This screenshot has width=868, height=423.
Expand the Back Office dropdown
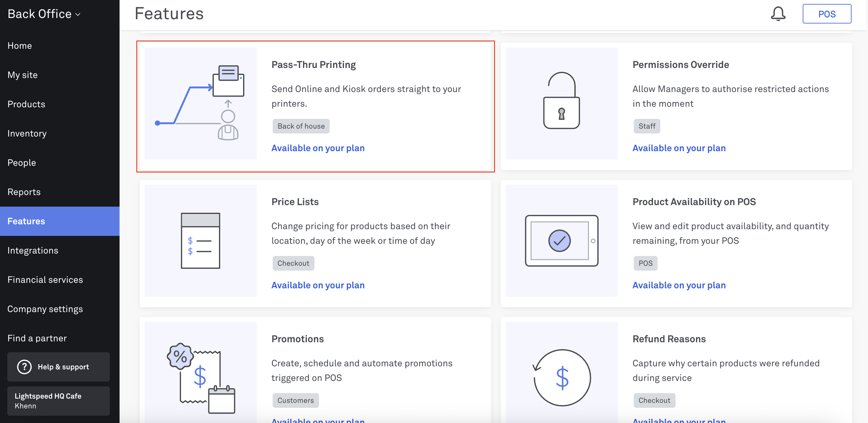pos(44,14)
